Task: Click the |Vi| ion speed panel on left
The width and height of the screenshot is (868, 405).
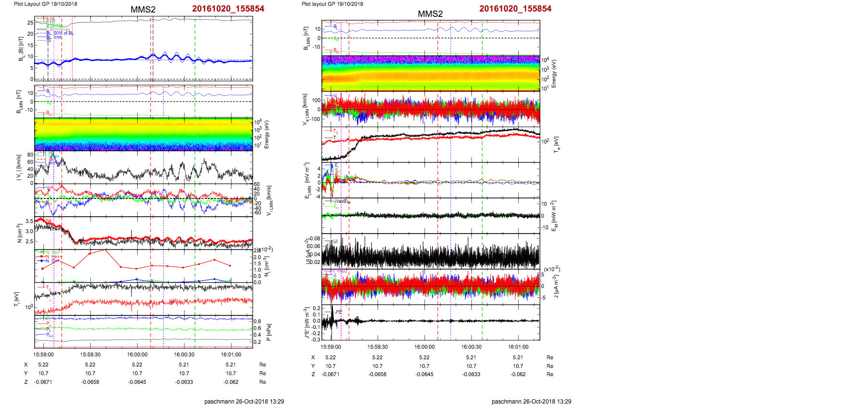Action: [143, 168]
